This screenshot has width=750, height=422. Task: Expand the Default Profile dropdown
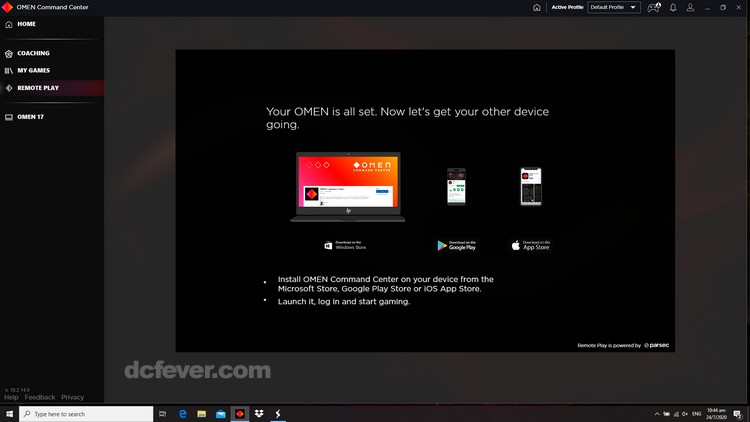(614, 7)
